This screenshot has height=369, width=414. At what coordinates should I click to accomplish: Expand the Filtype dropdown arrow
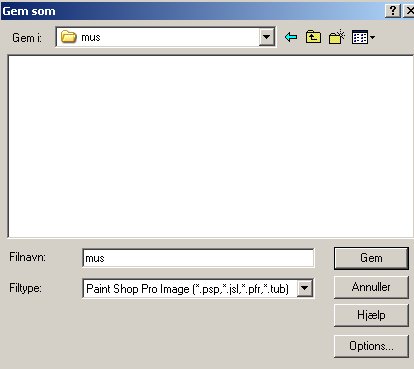(x=305, y=288)
